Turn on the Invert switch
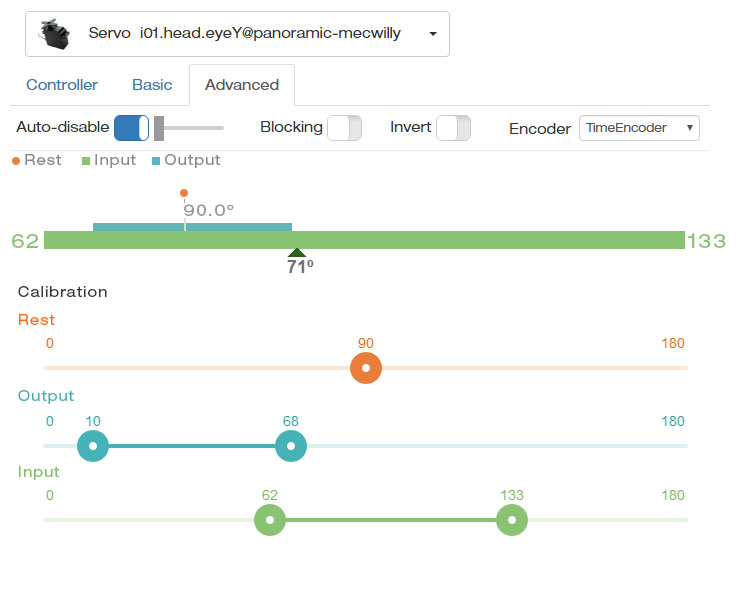 [453, 128]
